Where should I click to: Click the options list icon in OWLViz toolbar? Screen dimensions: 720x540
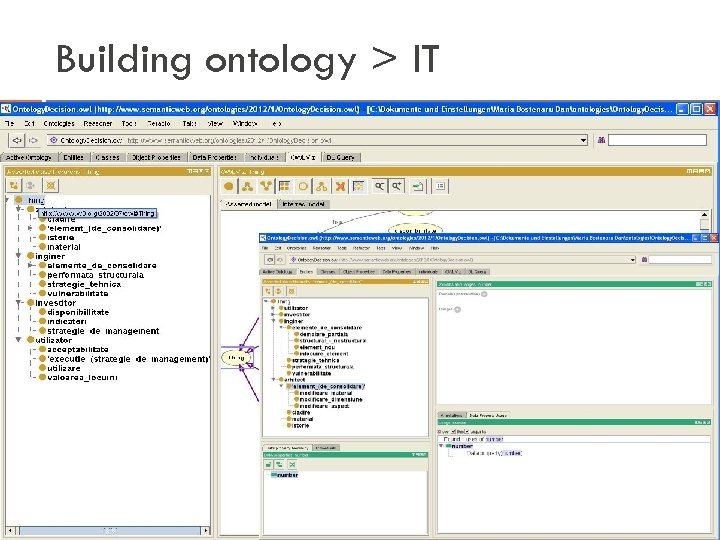click(440, 186)
